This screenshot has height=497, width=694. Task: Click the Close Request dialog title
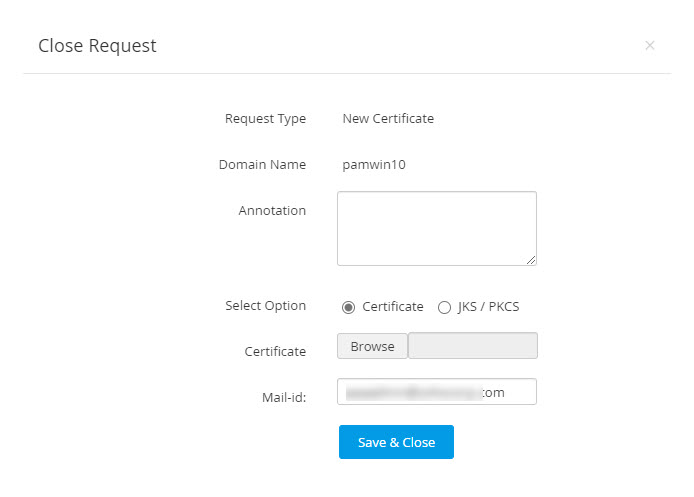click(x=97, y=45)
